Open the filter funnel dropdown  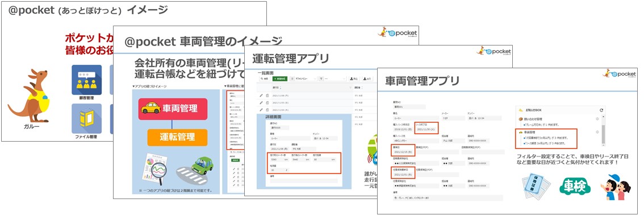[x=332, y=78]
